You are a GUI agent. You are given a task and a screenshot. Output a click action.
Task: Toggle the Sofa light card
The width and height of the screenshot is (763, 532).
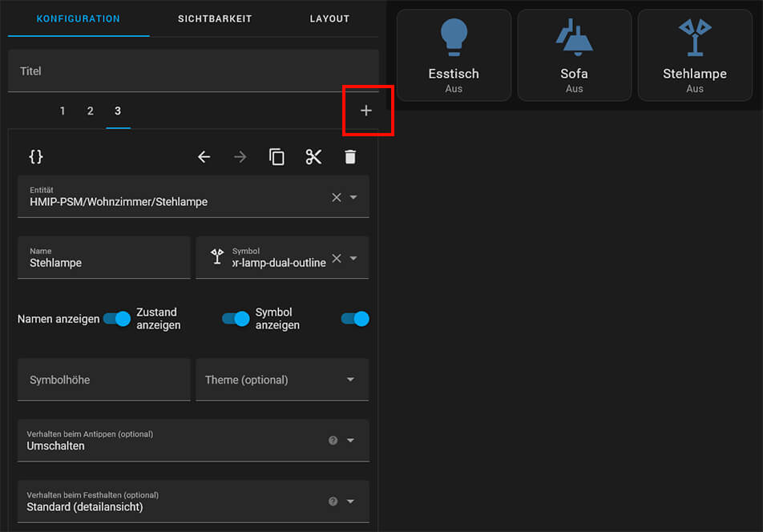coord(574,55)
